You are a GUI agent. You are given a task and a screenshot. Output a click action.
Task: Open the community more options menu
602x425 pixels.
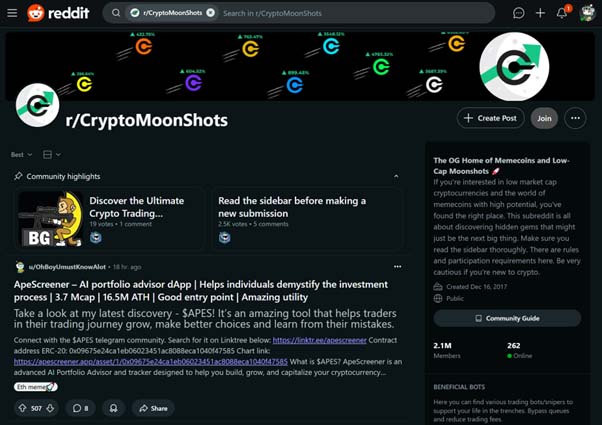tap(575, 118)
